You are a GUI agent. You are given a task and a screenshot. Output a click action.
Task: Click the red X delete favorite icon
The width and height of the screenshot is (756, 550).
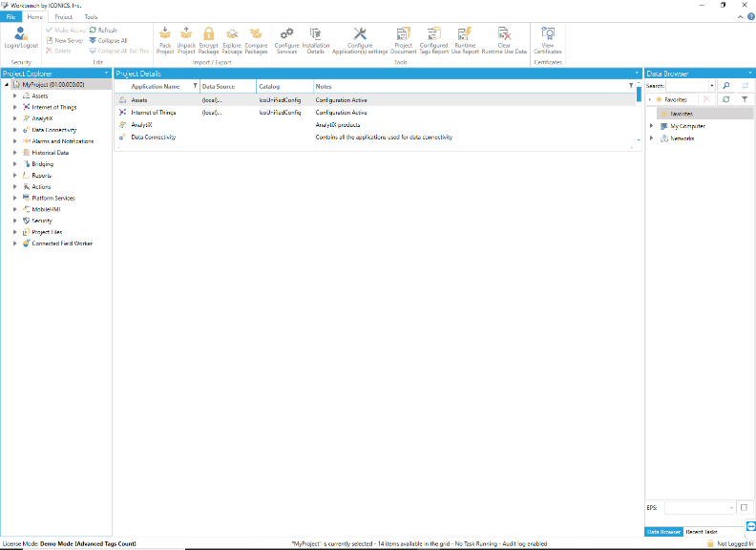click(x=706, y=99)
